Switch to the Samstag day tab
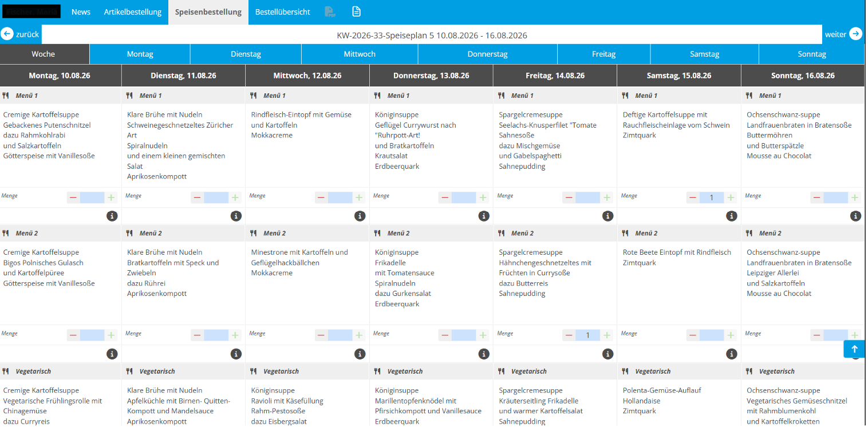This screenshot has width=868, height=427. click(705, 54)
